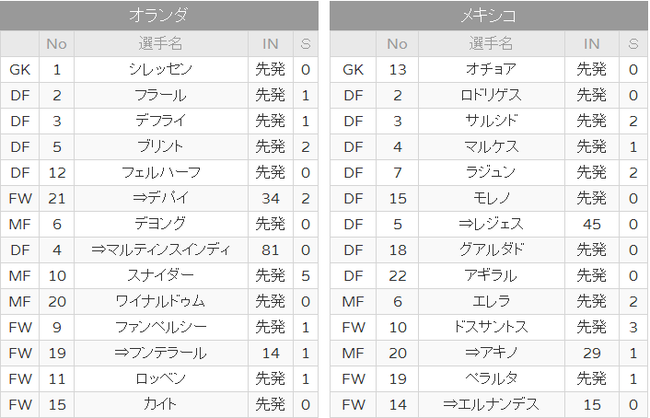Click substitute ⇒エルナンデス entry

pyautogui.click(x=491, y=404)
